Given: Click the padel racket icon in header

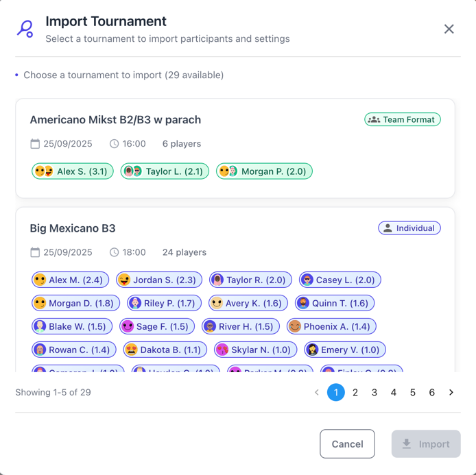Looking at the screenshot, I should pos(25,29).
